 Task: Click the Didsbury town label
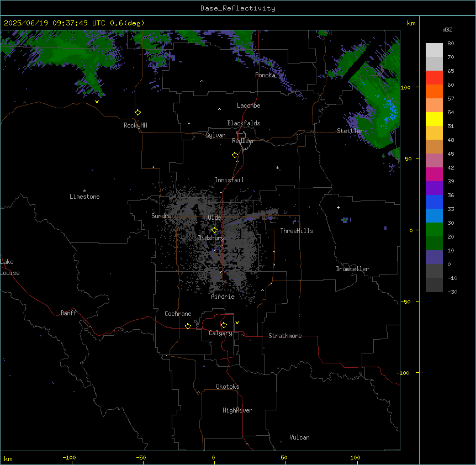point(211,238)
